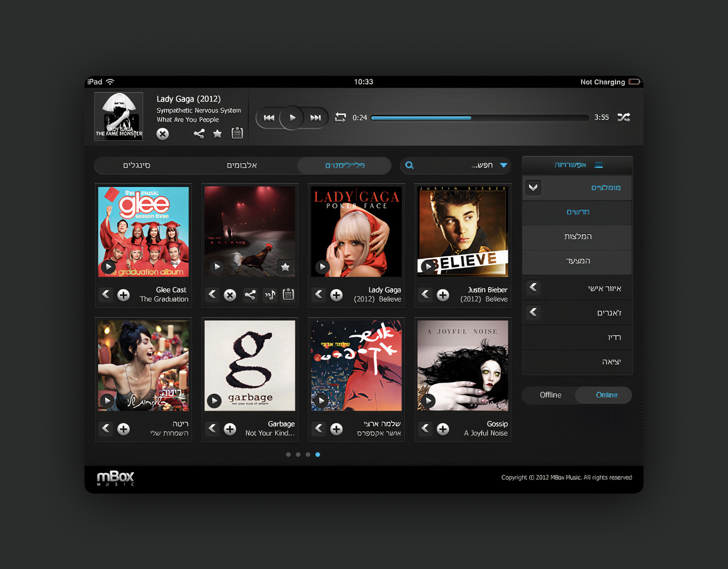This screenshot has height=569, width=728.
Task: Select המלצות in the sidebar
Action: 578,237
